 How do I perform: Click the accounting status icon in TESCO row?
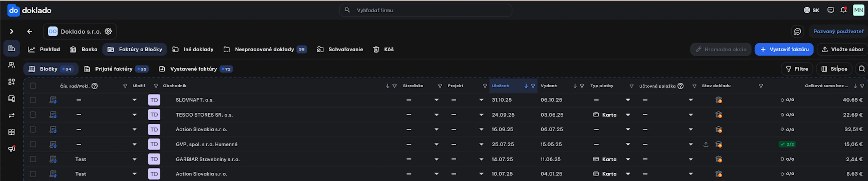point(718,115)
